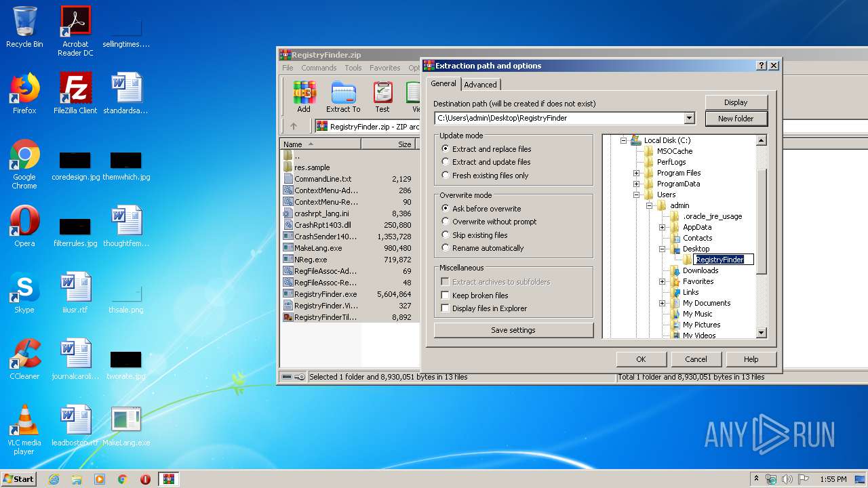Open Recycle Bin desktop icon
868x488 pixels.
pyautogui.click(x=24, y=27)
